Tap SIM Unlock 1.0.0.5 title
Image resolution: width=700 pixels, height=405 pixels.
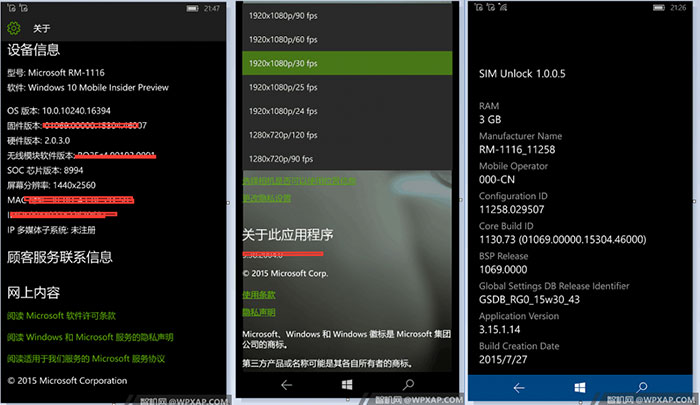(x=522, y=74)
